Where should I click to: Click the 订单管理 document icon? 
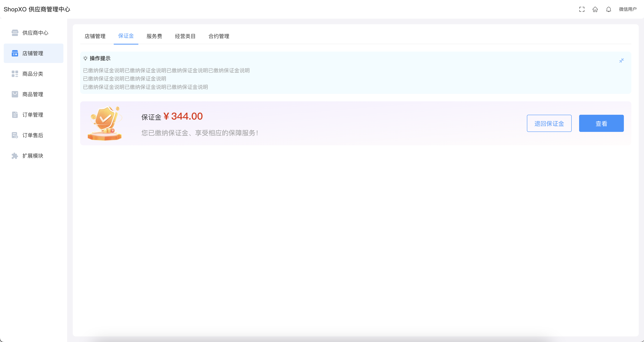pos(15,115)
